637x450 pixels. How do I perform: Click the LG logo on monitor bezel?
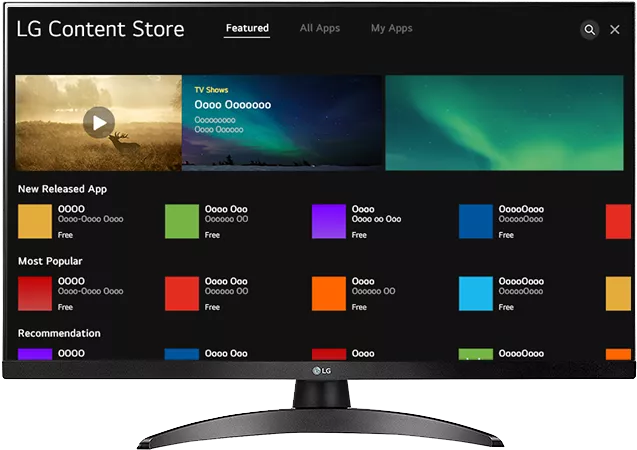point(322,370)
